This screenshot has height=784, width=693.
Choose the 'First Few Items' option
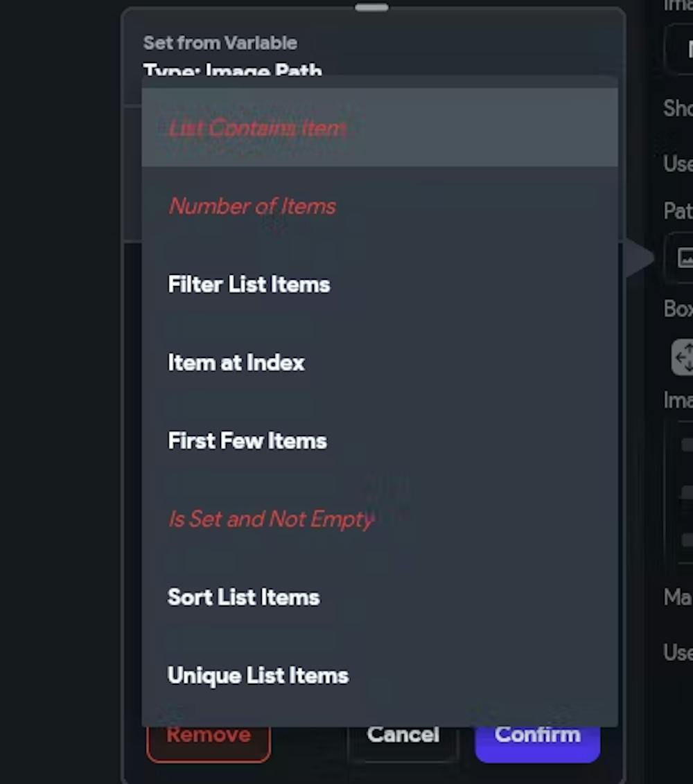(247, 441)
